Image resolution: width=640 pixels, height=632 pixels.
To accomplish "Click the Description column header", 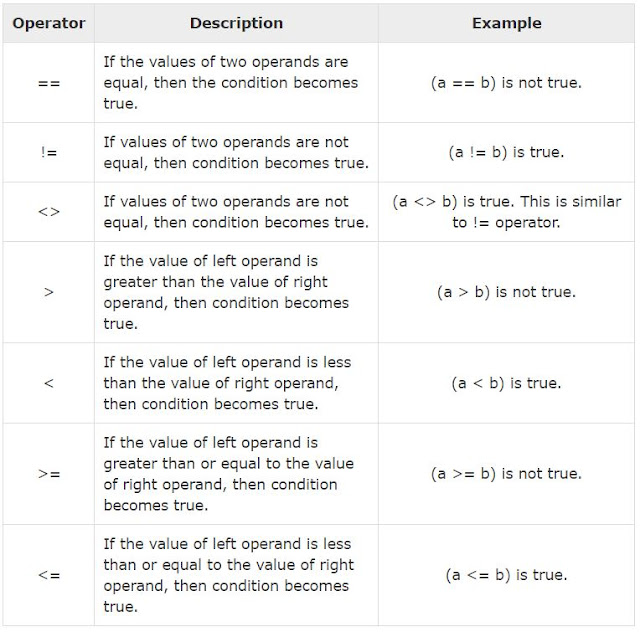I will (x=236, y=23).
